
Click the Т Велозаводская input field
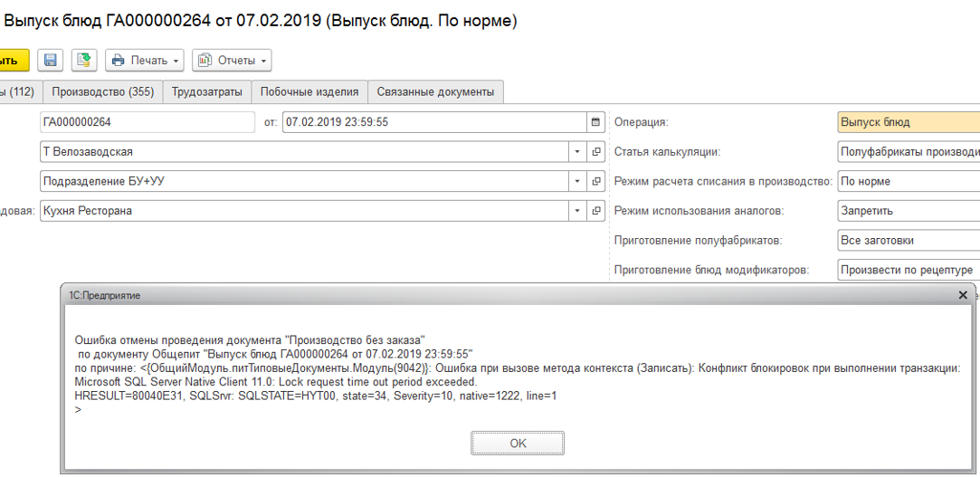304,152
